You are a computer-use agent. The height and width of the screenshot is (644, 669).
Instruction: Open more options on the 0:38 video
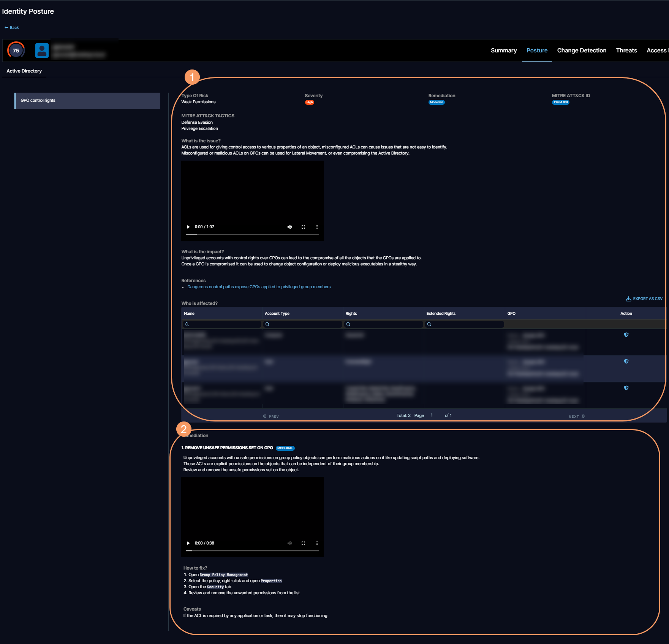[317, 543]
